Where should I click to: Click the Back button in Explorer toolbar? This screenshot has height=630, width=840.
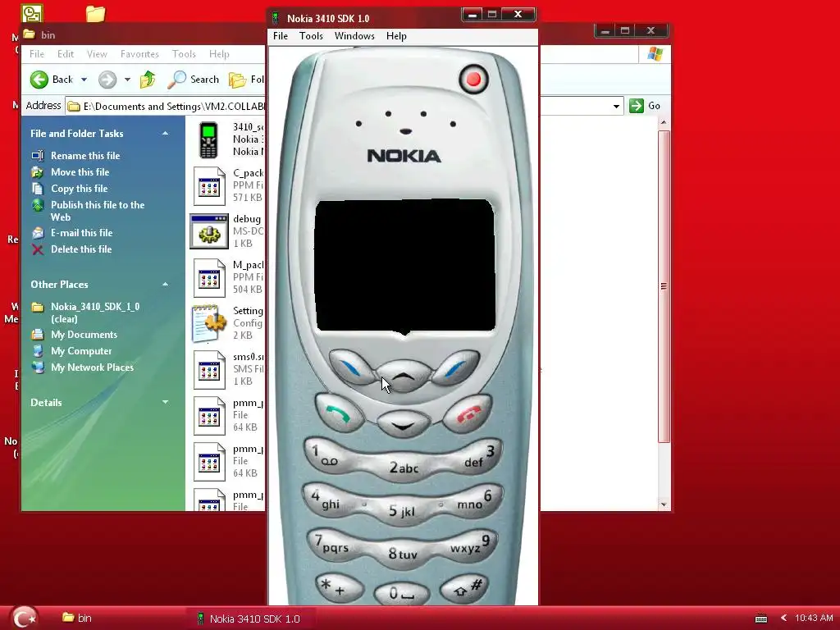pyautogui.click(x=52, y=80)
